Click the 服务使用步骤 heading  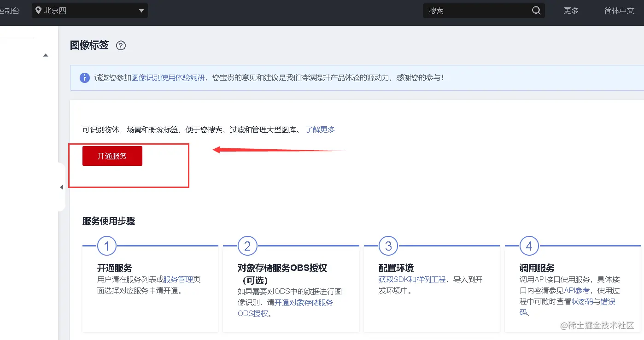109,221
